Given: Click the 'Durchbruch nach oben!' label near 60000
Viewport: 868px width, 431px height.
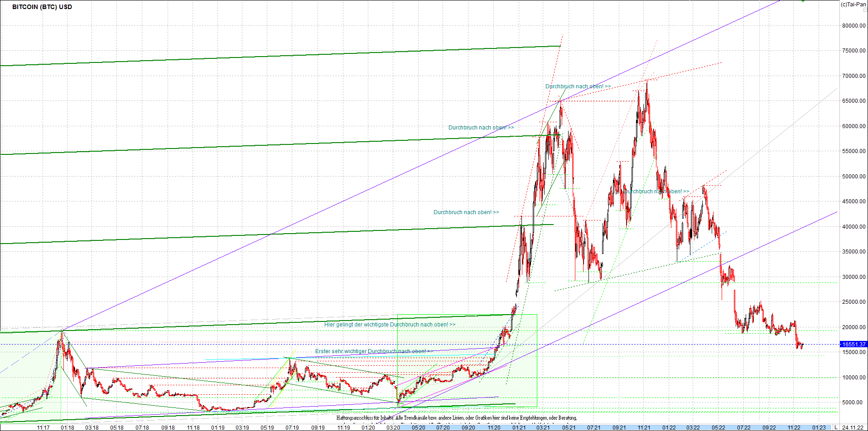Looking at the screenshot, I should pyautogui.click(x=481, y=128).
